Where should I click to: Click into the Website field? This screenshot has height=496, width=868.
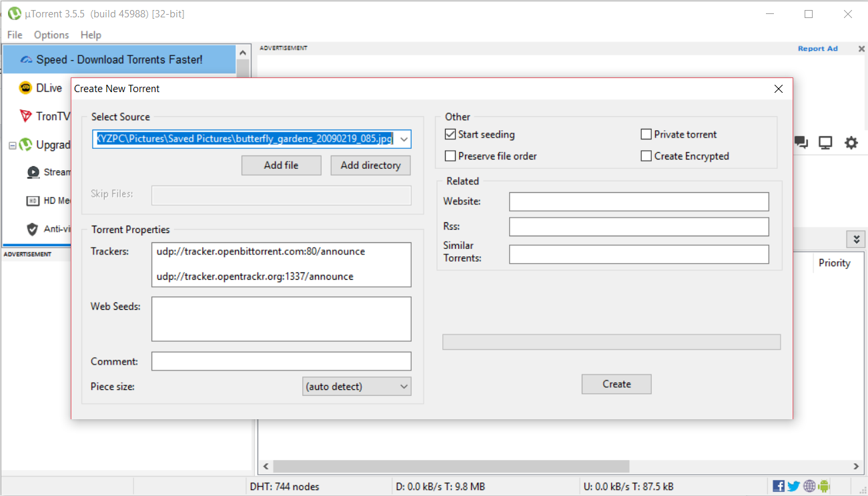pyautogui.click(x=639, y=202)
